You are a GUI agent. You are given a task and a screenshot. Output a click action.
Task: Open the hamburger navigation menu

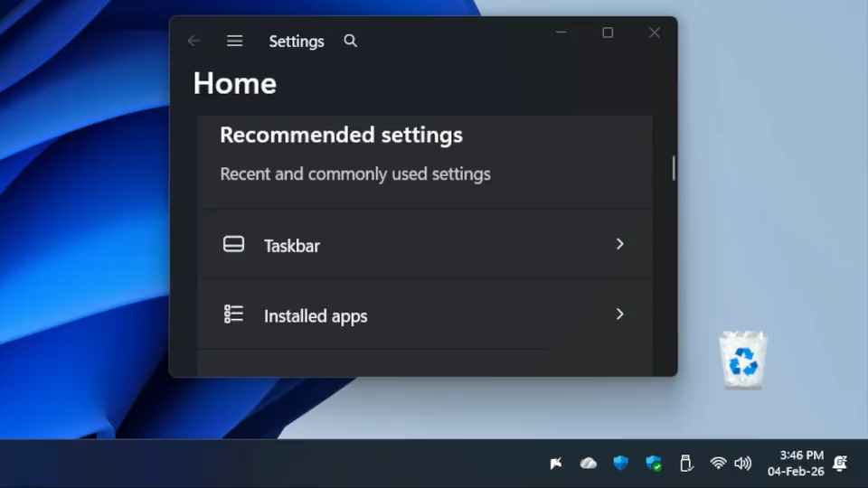coord(235,41)
